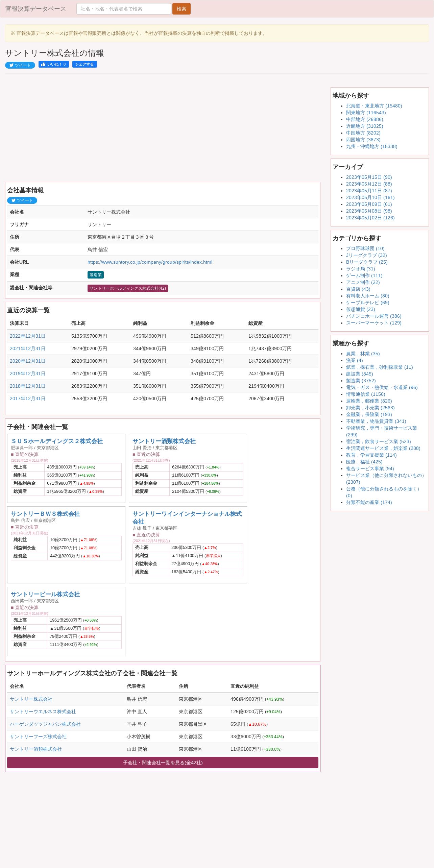This screenshot has height=868, width=434.
Task: Open サントリーホールディングス株式会社(42) parent tag
Action: click(128, 288)
